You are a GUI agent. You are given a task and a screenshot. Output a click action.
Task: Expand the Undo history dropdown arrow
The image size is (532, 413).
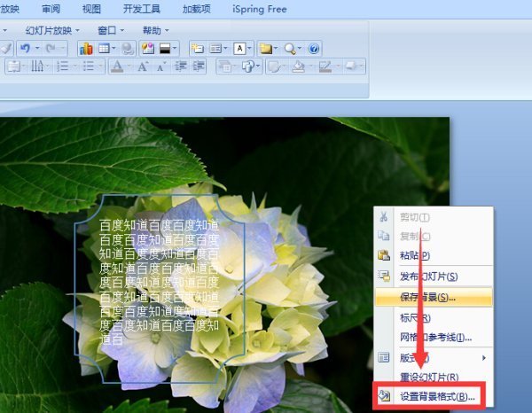click(x=37, y=49)
